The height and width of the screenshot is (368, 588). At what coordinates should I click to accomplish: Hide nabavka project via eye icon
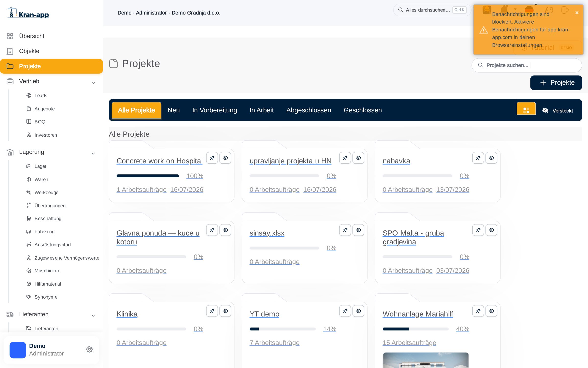pyautogui.click(x=491, y=158)
